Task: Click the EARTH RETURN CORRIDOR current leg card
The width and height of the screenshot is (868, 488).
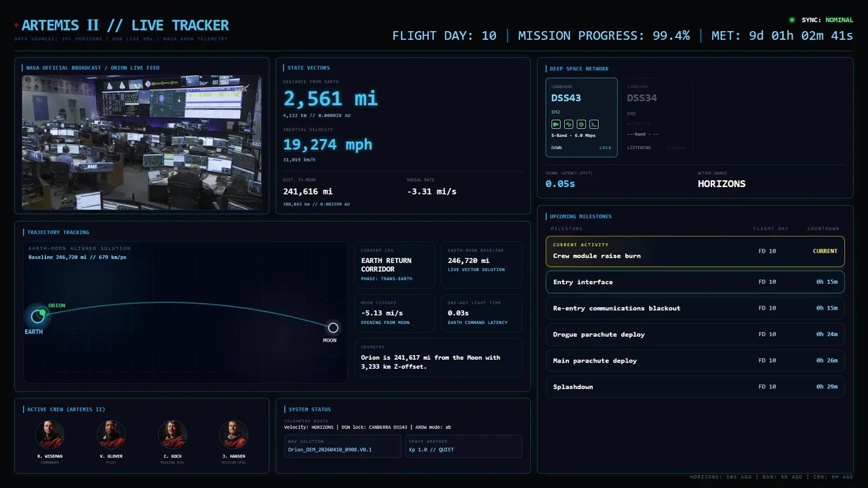Action: click(x=395, y=265)
